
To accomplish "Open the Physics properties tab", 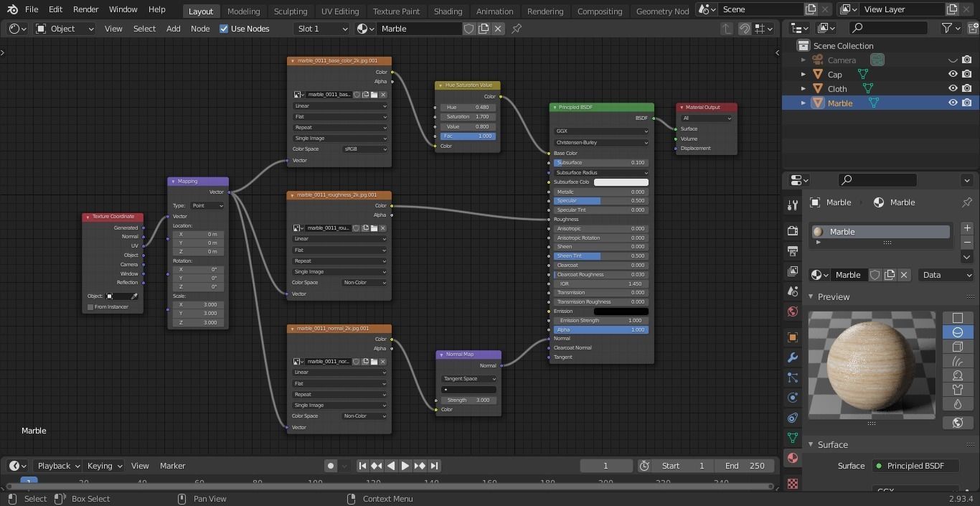I will pyautogui.click(x=793, y=398).
